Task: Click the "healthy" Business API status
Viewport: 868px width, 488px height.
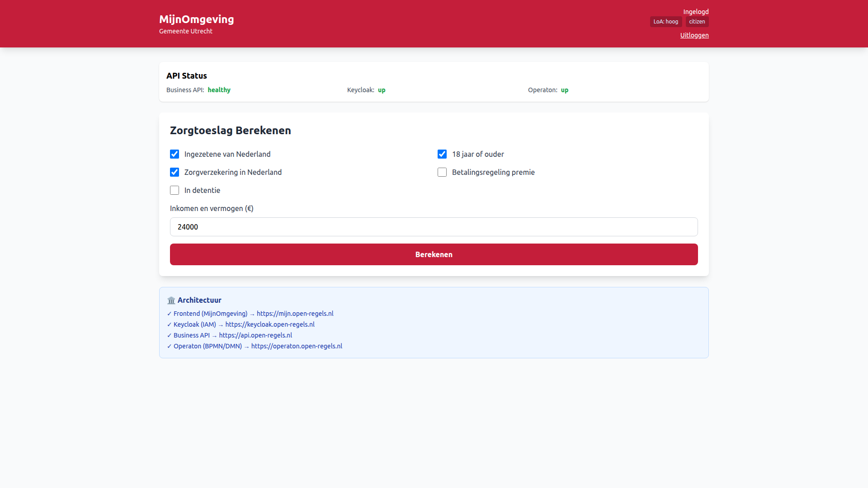Action: pyautogui.click(x=219, y=90)
